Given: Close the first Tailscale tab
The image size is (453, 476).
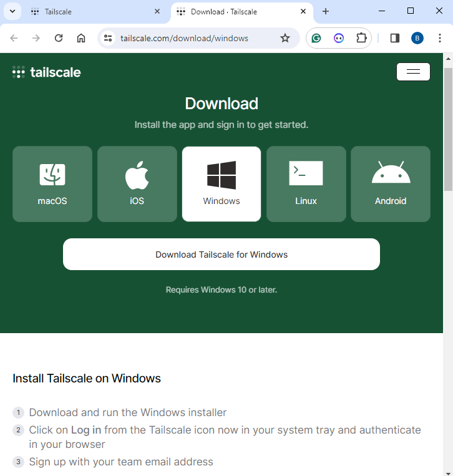Looking at the screenshot, I should (157, 11).
